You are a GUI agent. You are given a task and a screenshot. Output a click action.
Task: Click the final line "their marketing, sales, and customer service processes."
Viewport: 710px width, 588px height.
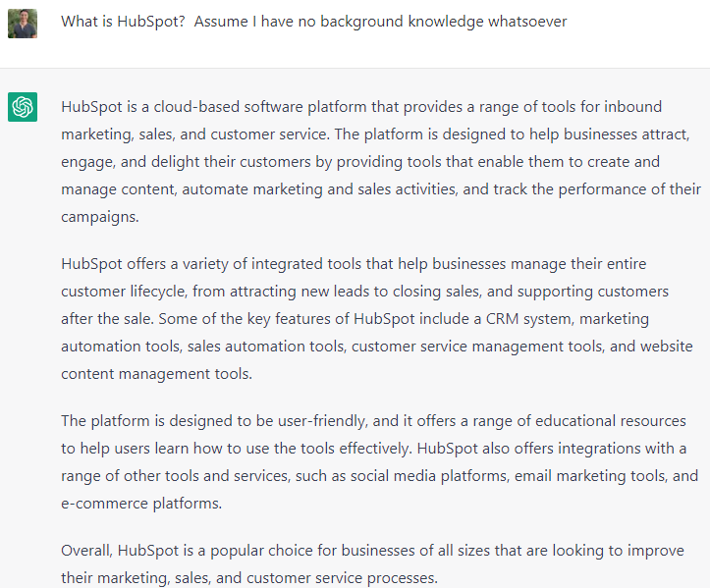click(x=249, y=578)
